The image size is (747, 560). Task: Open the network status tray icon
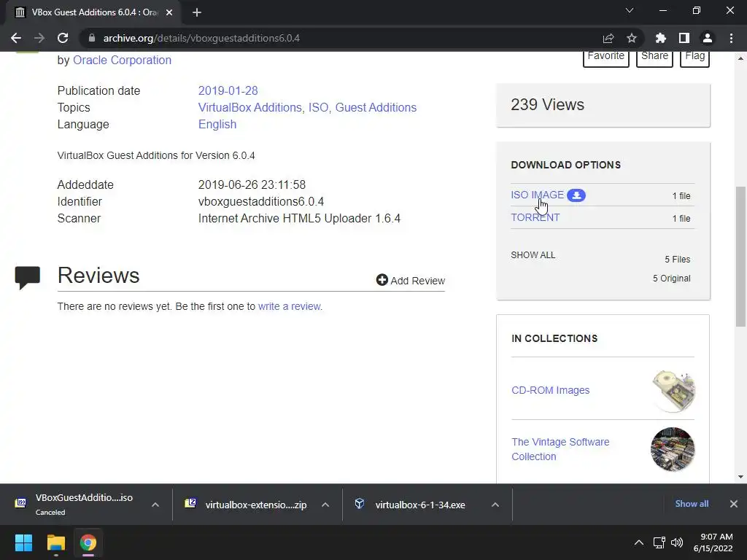click(x=659, y=542)
